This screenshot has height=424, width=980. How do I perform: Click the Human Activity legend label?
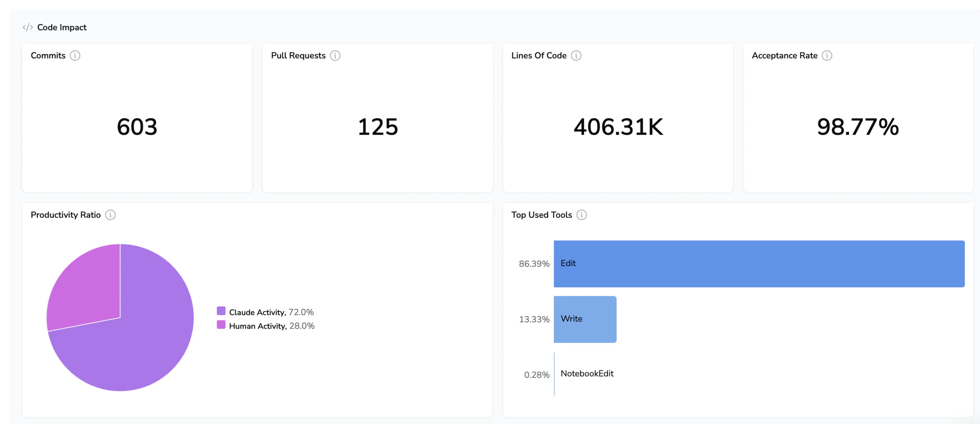pos(258,326)
